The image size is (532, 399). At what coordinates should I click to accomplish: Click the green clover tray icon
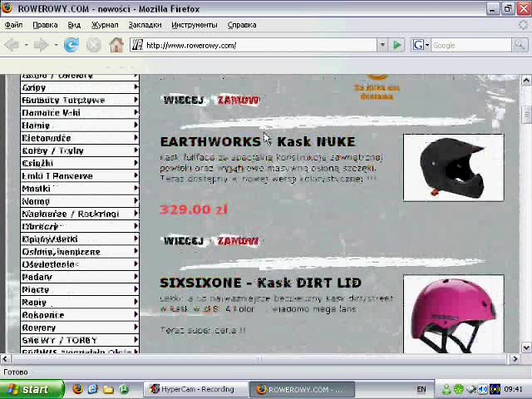click(x=459, y=389)
